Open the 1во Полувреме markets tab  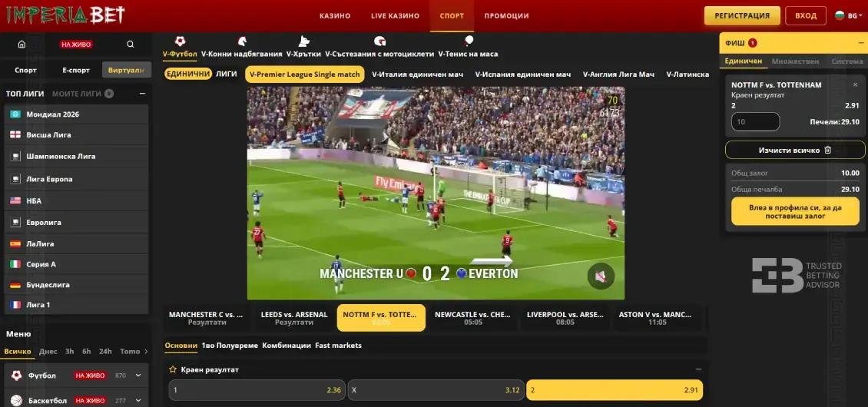click(x=230, y=345)
